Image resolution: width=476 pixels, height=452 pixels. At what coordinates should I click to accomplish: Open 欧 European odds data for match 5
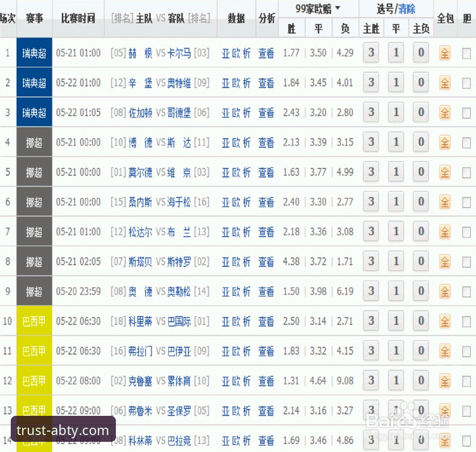[x=236, y=172]
